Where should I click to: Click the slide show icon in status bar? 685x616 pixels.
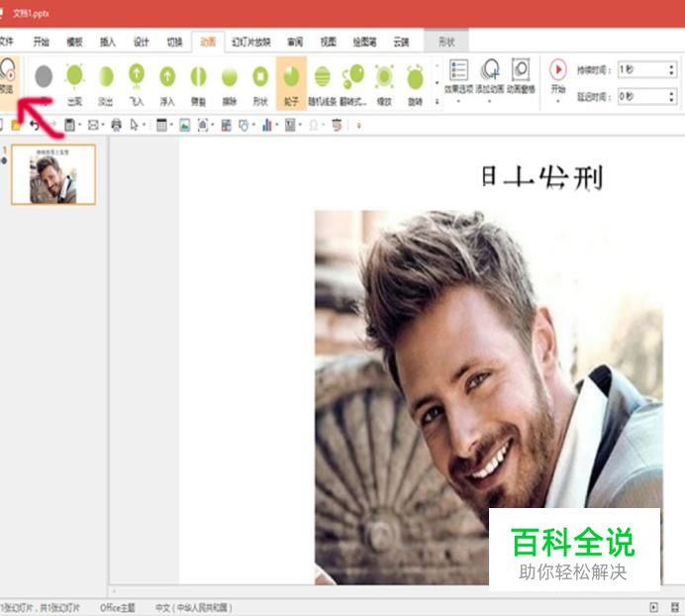tap(653, 607)
